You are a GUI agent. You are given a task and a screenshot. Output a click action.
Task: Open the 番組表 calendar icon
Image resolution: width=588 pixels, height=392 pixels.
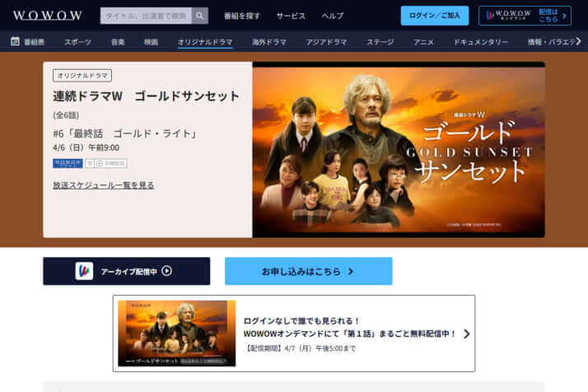coord(15,41)
